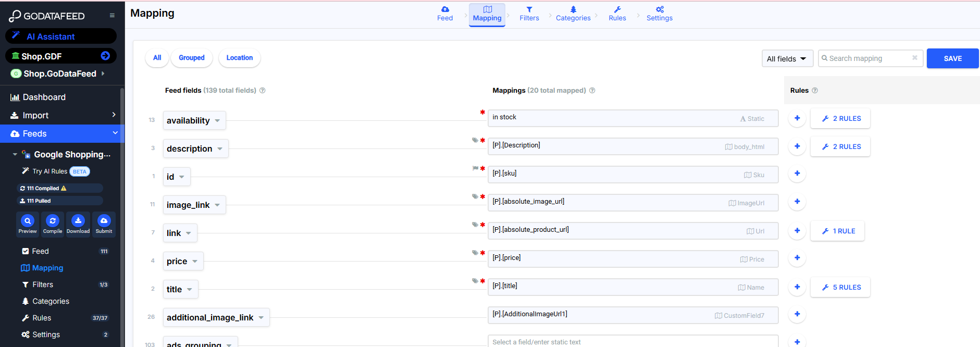Click the Mappings help icon
The image size is (980, 347).
click(x=592, y=90)
